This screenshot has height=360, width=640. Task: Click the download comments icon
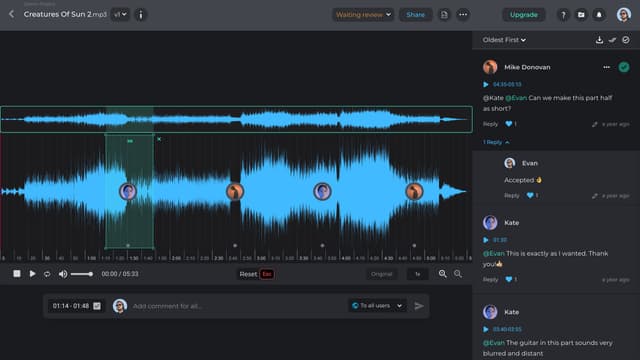[599, 40]
